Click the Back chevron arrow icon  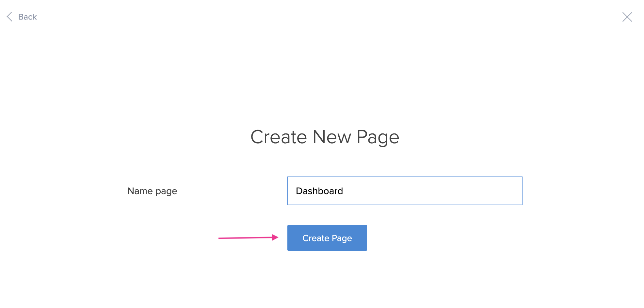coord(10,17)
